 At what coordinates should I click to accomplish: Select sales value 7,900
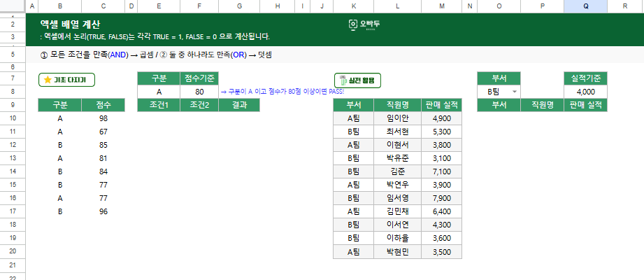(x=441, y=198)
